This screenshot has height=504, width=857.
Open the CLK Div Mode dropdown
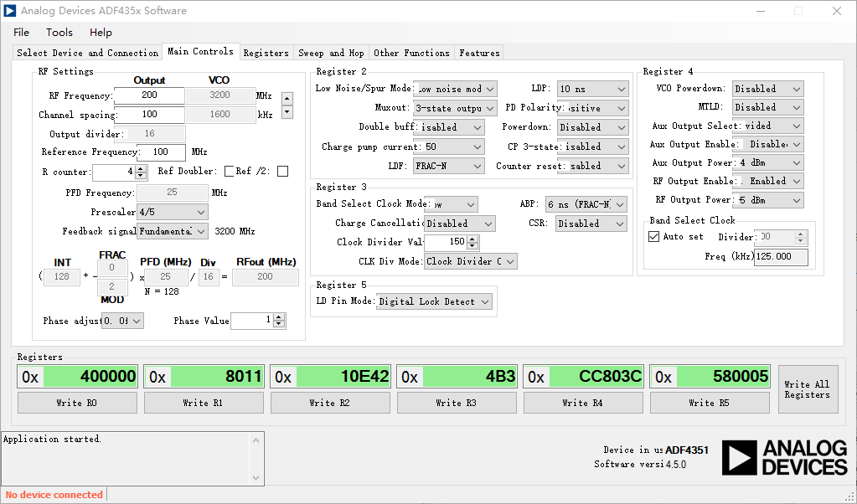(471, 261)
